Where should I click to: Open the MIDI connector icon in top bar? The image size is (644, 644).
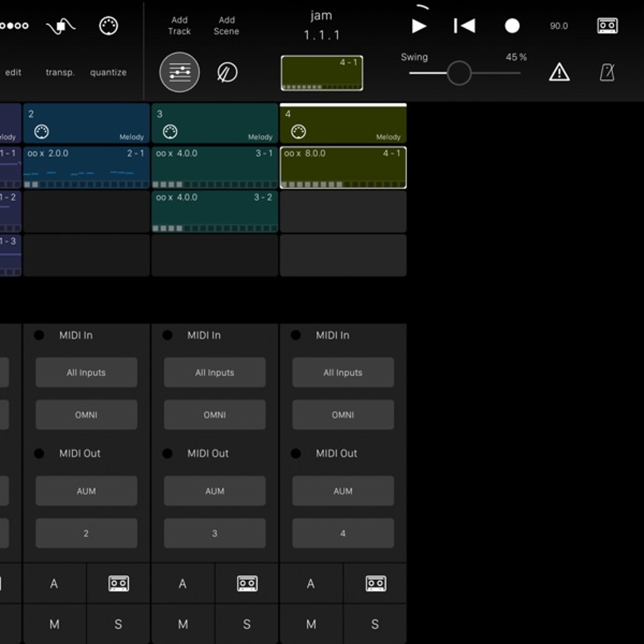pos(108,26)
